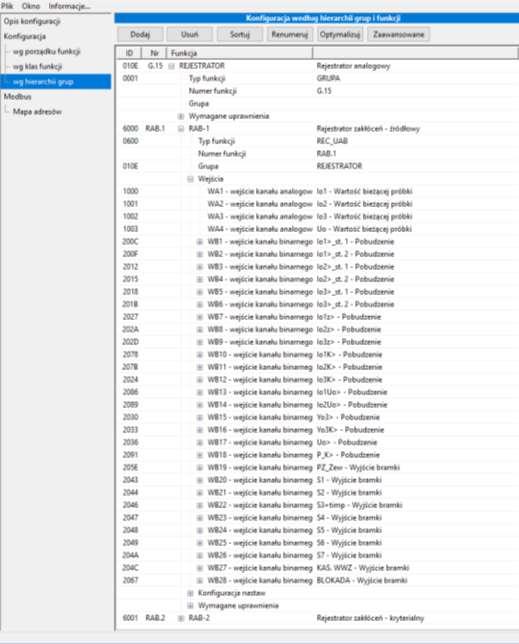Viewport: 519px width, 644px height.
Task: Select WB17 row with Uo> Pobudzenie
Action: click(316, 443)
